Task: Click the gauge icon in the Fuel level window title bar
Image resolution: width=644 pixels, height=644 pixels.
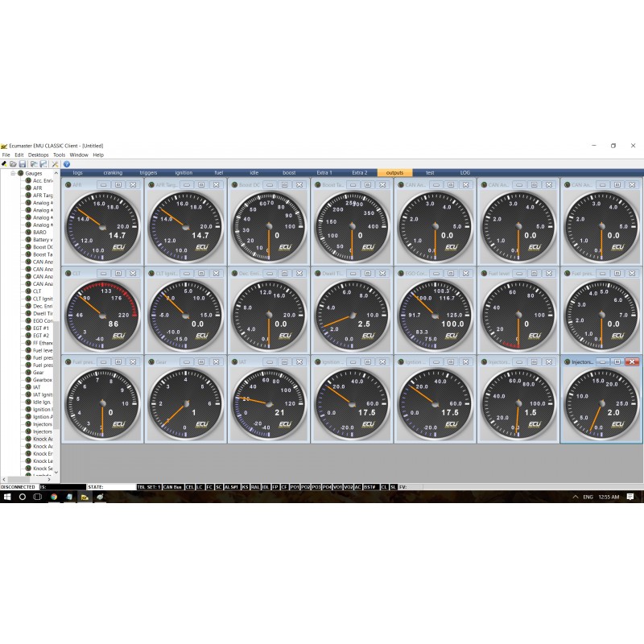Action: (x=485, y=273)
